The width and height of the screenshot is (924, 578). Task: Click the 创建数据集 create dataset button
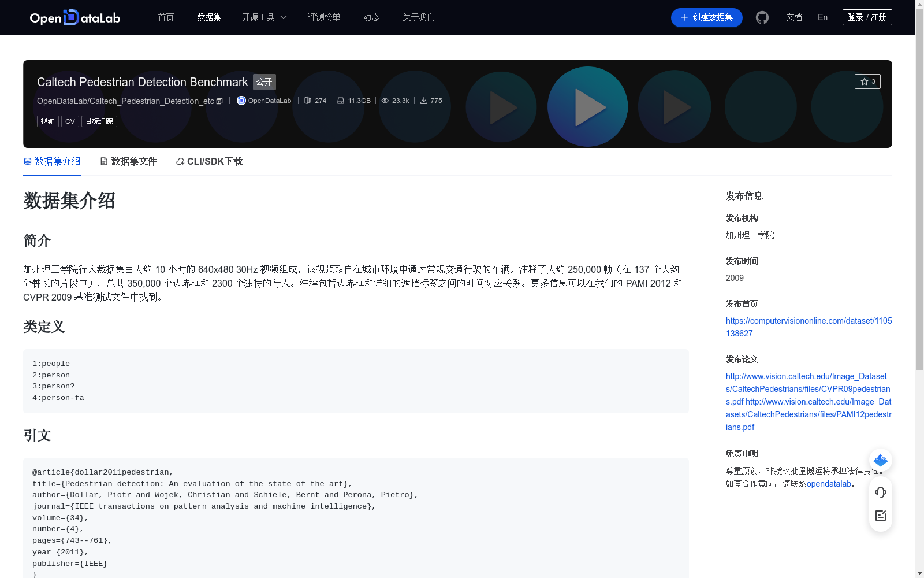(707, 17)
